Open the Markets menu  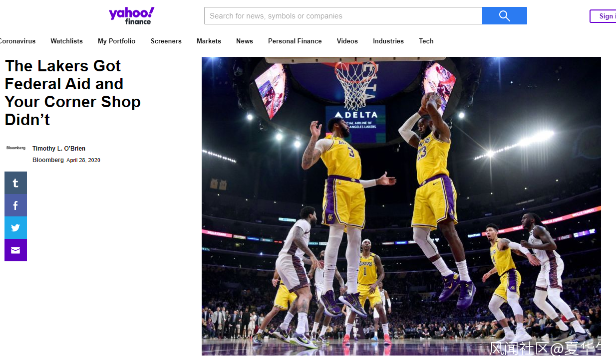point(209,41)
